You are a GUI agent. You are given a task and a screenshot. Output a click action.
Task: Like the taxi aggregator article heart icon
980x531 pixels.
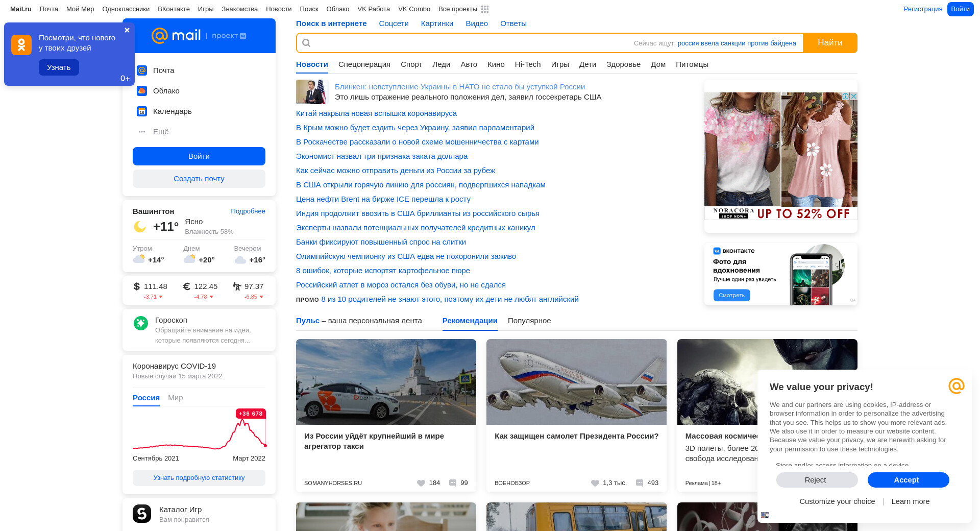[x=421, y=483]
